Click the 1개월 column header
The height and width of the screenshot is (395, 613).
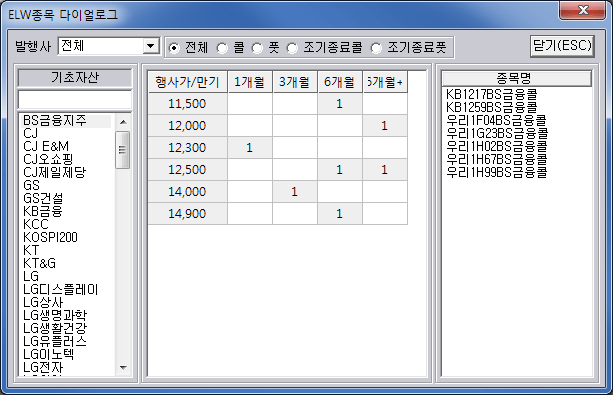[250, 82]
